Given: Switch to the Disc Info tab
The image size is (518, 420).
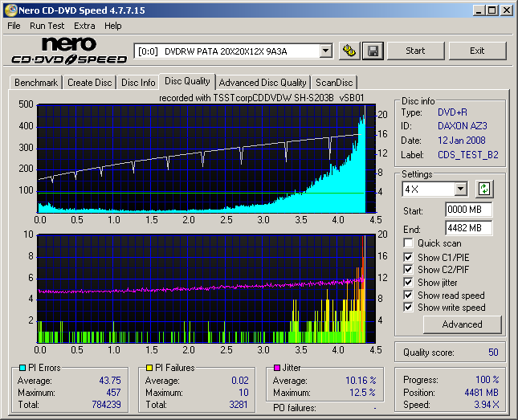Looking at the screenshot, I should click(138, 82).
